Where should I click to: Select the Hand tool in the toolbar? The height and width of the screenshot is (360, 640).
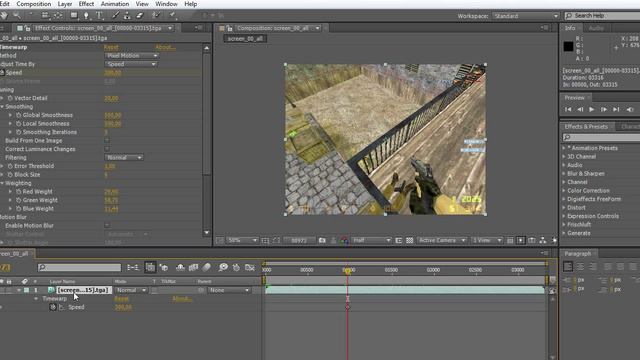tap(4, 16)
